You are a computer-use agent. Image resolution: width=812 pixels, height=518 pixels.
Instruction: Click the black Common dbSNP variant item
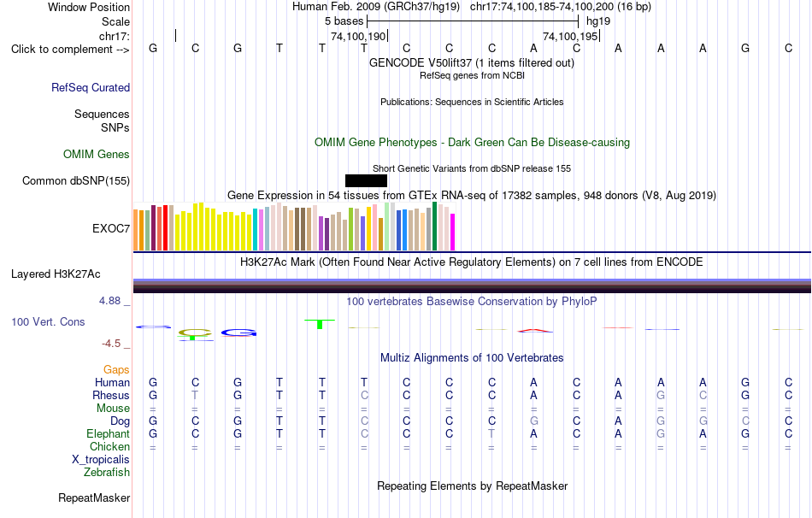point(366,180)
